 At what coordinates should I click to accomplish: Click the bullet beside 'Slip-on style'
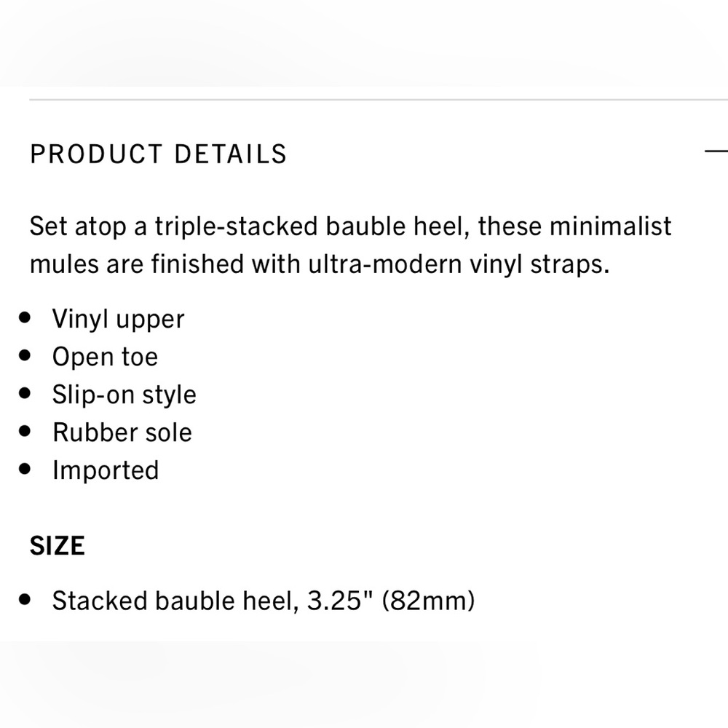tap(26, 394)
